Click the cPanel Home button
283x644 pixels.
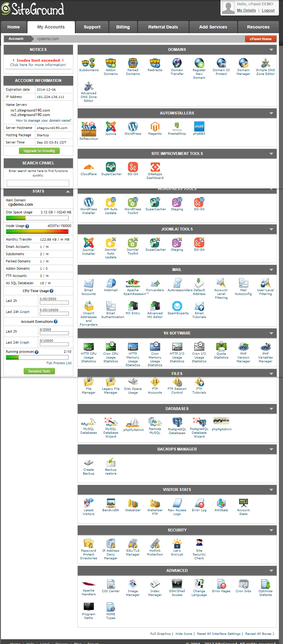click(261, 39)
